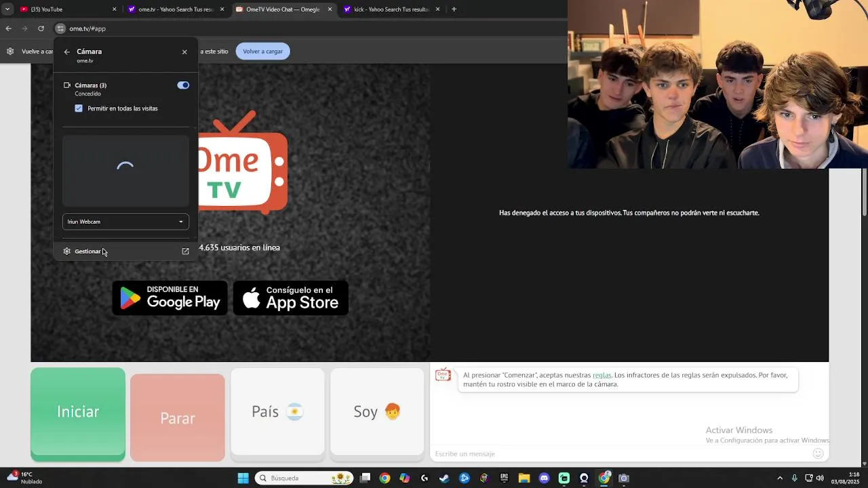Open the volume control in system tray
The image size is (868, 488).
[821, 479]
